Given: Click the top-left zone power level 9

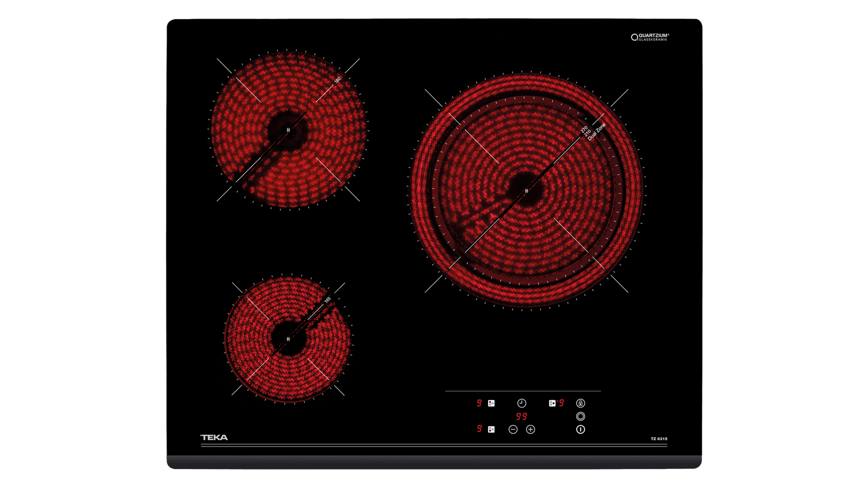Looking at the screenshot, I should (479, 403).
